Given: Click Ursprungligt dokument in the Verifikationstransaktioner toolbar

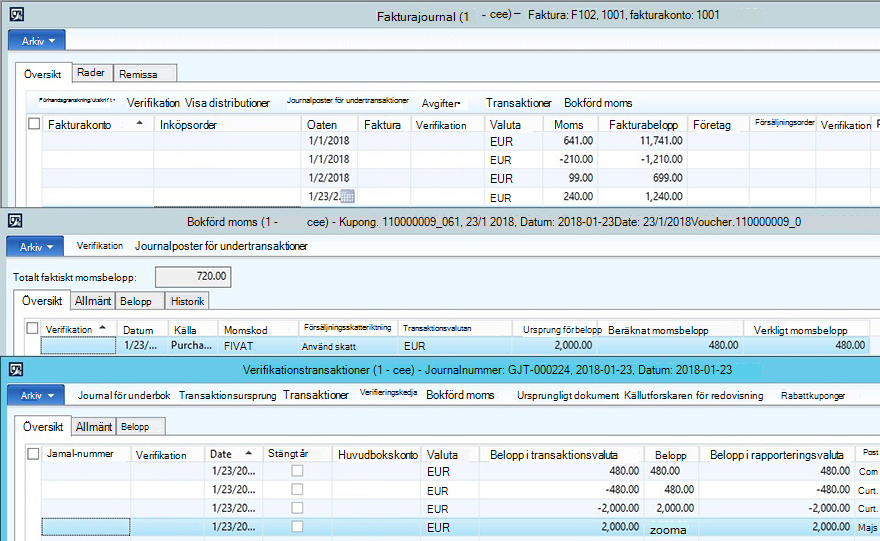Looking at the screenshot, I should coord(568,396).
